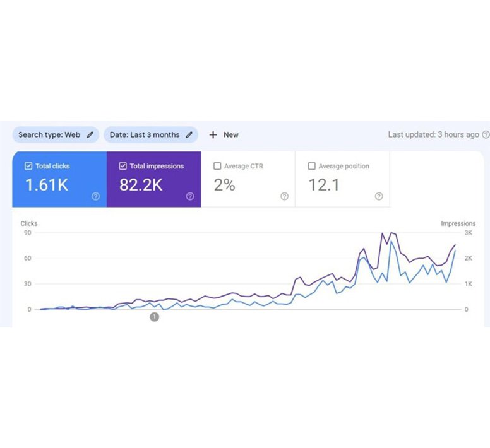The image size is (490, 448).
Task: Click the pencil icon on Search type chip
Action: [90, 134]
